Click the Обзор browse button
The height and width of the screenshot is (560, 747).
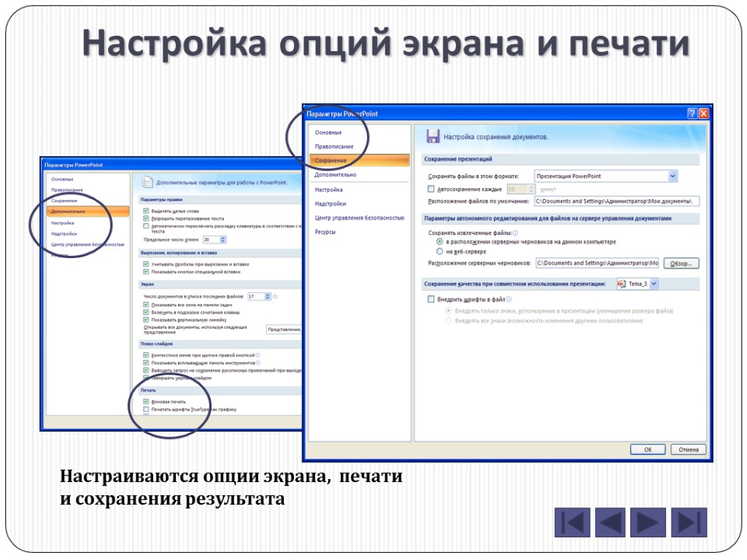pyautogui.click(x=681, y=263)
